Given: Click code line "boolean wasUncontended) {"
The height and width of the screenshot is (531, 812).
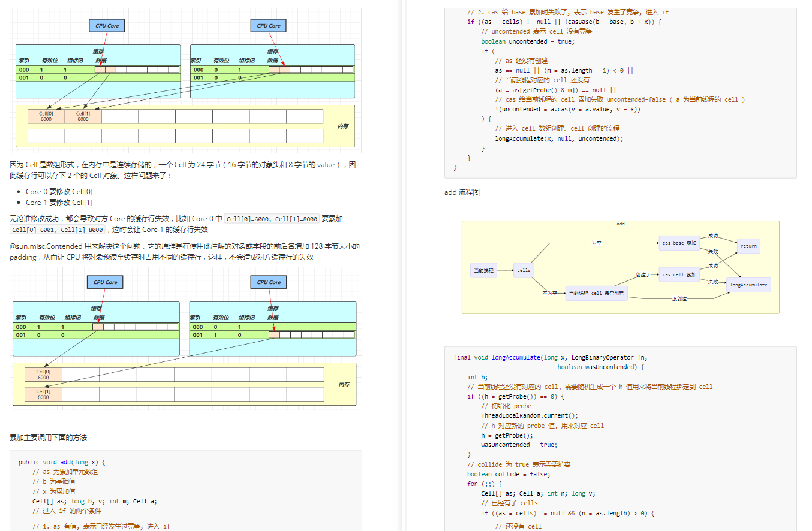Looking at the screenshot, I should tap(600, 367).
